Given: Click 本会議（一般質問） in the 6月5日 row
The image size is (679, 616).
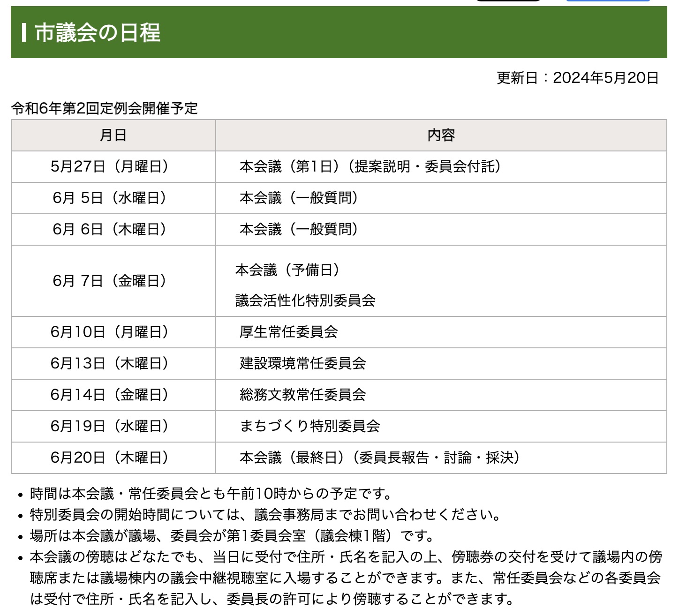Looking at the screenshot, I should (x=441, y=198).
